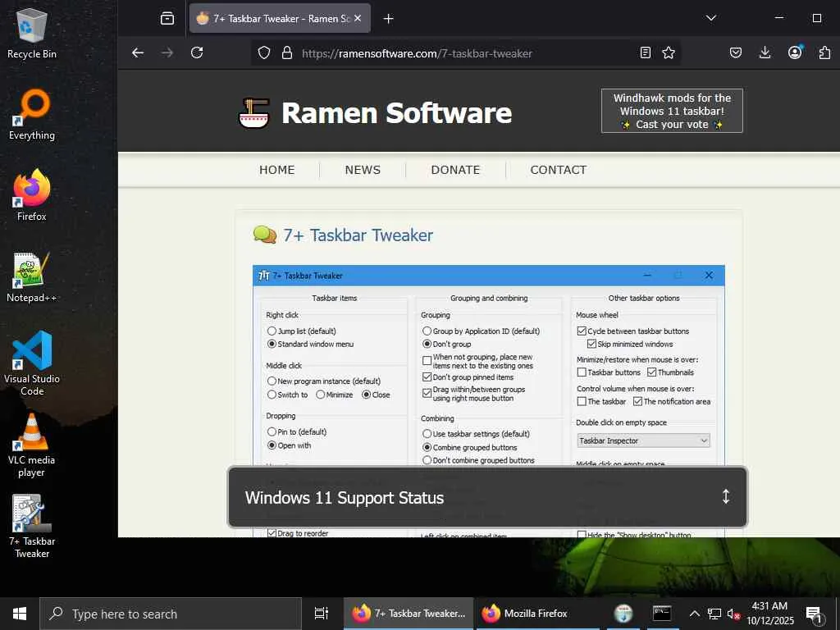Click the Ramen Software bowl logo
840x630 pixels.
pos(254,112)
